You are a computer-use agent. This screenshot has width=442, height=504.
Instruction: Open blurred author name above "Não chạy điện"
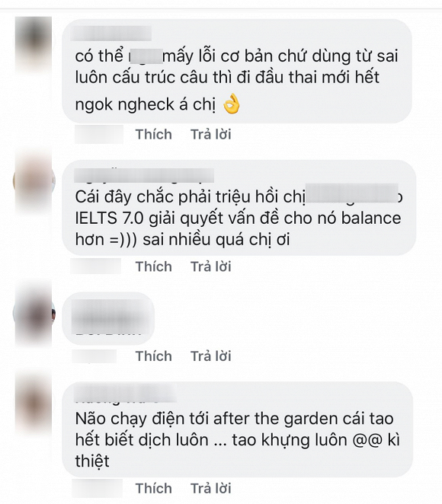(x=126, y=393)
